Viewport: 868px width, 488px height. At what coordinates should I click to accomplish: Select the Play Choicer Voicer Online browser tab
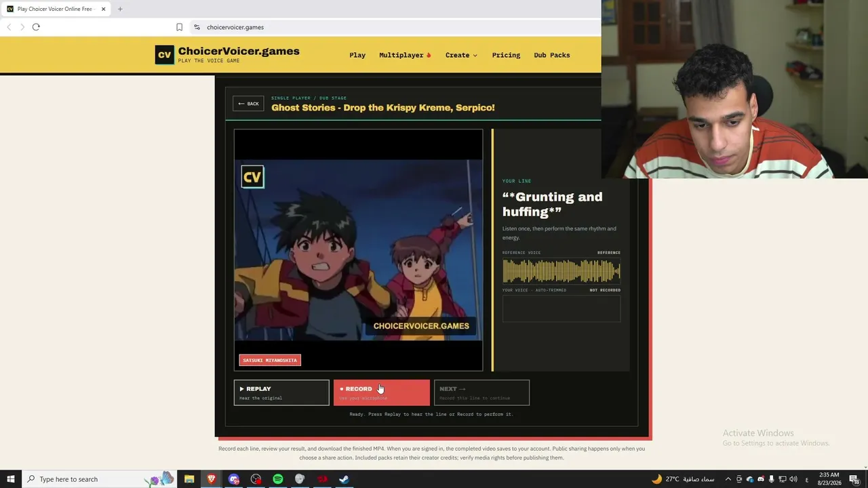point(56,9)
